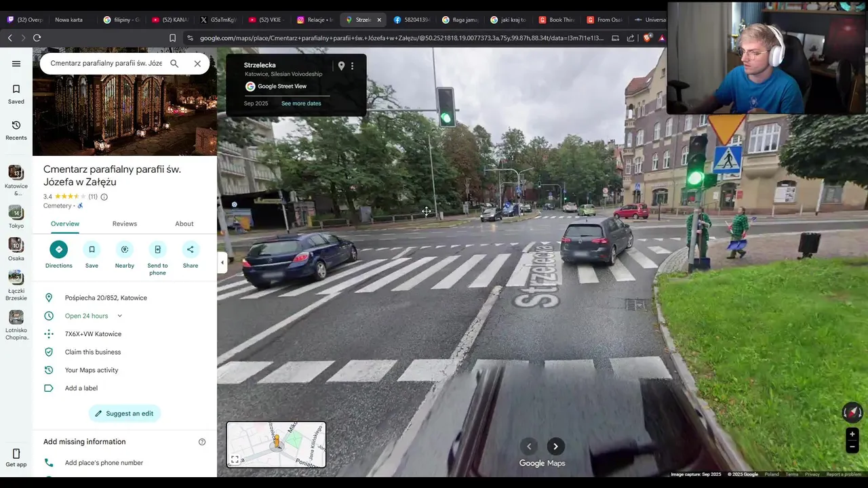Screen dimensions: 868x488
Task: Click See more dates link
Action: pos(301,104)
